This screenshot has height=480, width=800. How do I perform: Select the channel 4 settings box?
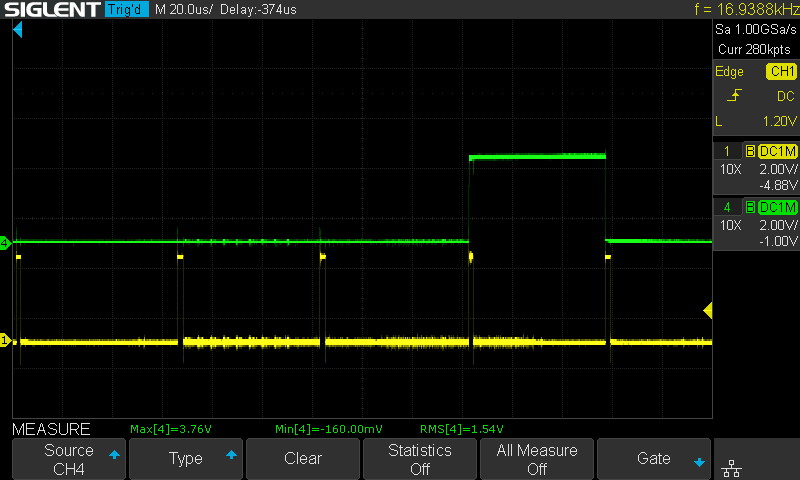(756, 225)
